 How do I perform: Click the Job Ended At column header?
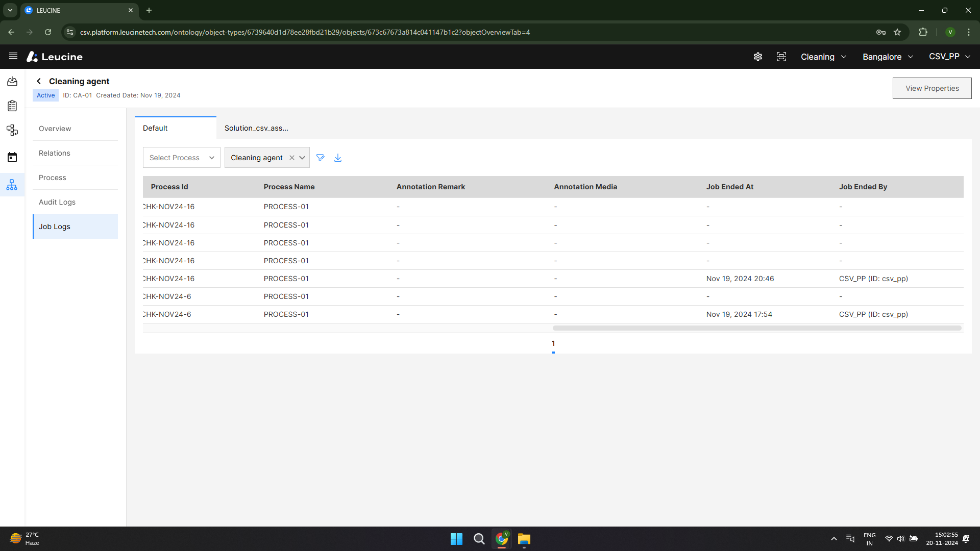tap(730, 187)
